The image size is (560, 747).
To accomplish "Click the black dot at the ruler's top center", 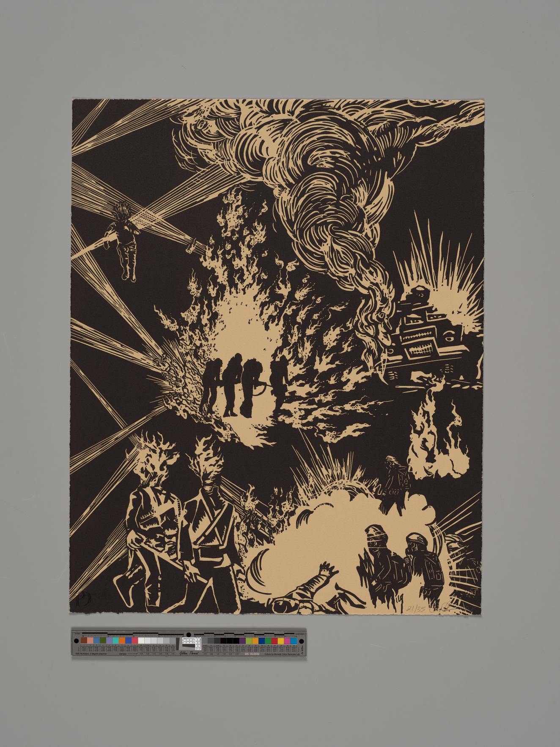I will click(x=189, y=635).
